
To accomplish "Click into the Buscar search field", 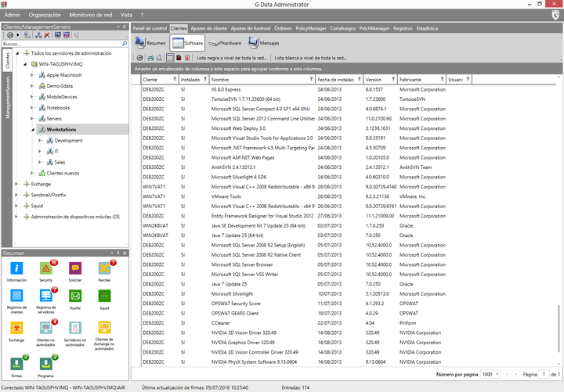I will [62, 44].
